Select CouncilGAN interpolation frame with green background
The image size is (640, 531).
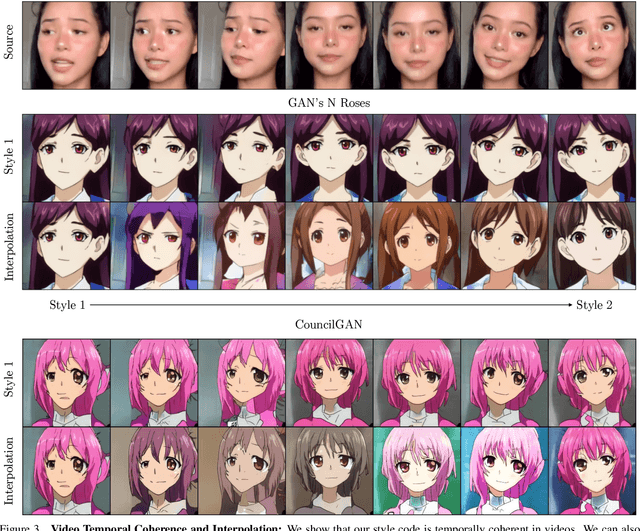click(x=417, y=471)
